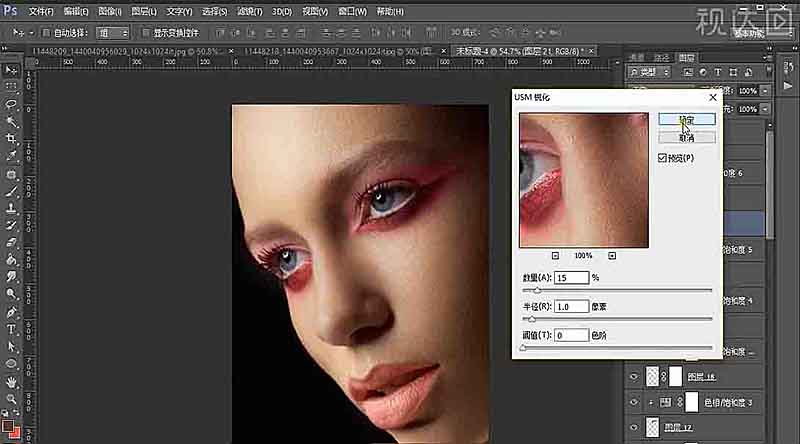Select the Lasso tool
Image resolution: width=800 pixels, height=444 pixels.
[x=11, y=104]
